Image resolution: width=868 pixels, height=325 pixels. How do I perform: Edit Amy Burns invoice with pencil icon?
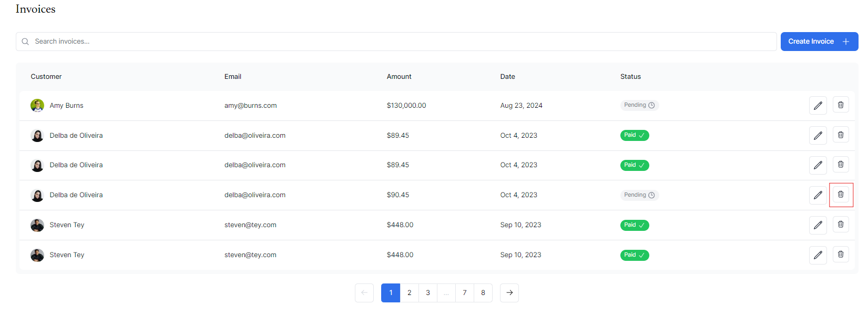818,106
